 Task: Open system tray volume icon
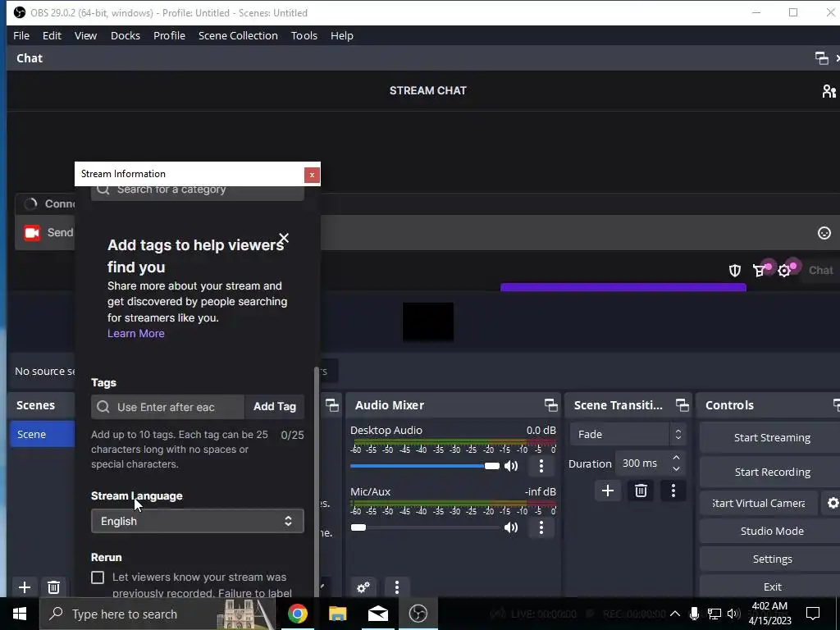[x=734, y=614]
